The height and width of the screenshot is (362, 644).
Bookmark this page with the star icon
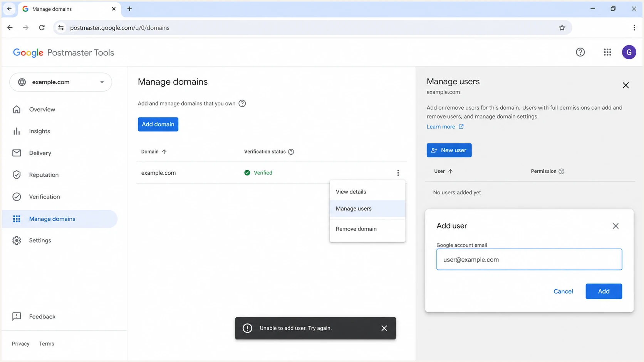(562, 28)
